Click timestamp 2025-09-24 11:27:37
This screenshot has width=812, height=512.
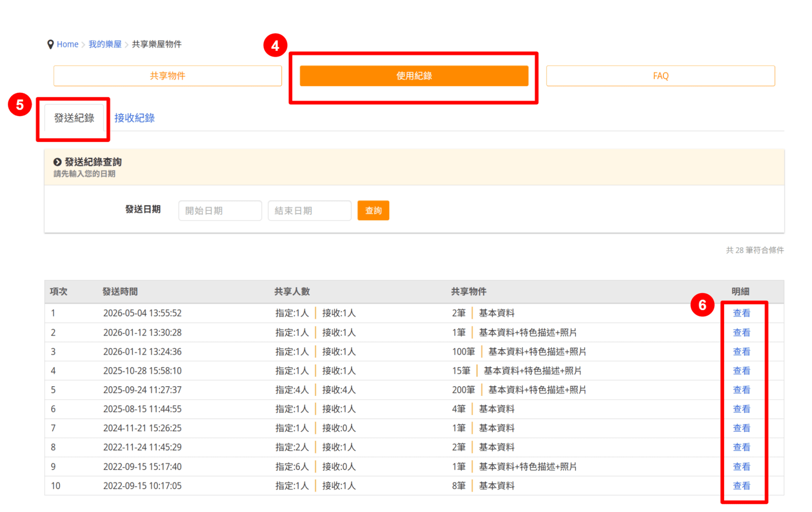[142, 390]
